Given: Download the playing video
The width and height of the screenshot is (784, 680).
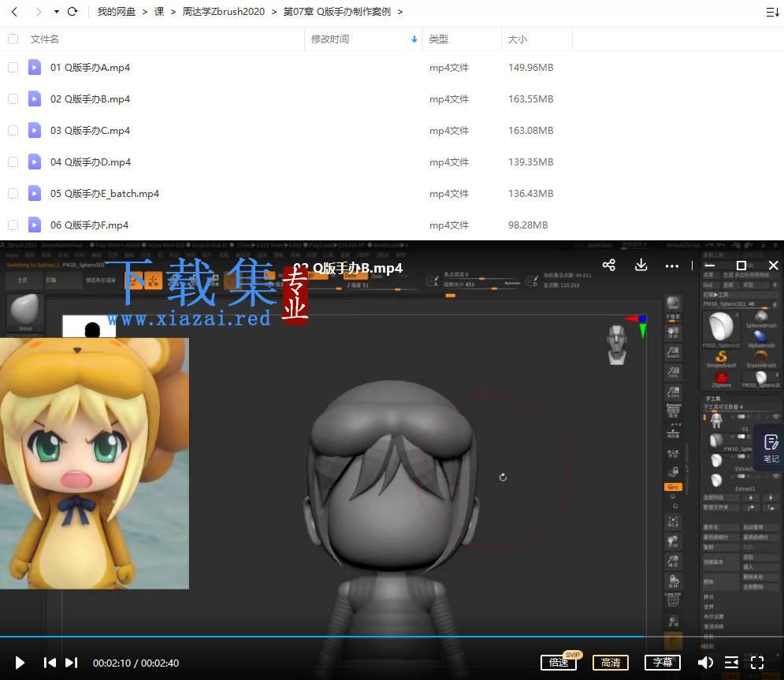Looking at the screenshot, I should coord(641,265).
